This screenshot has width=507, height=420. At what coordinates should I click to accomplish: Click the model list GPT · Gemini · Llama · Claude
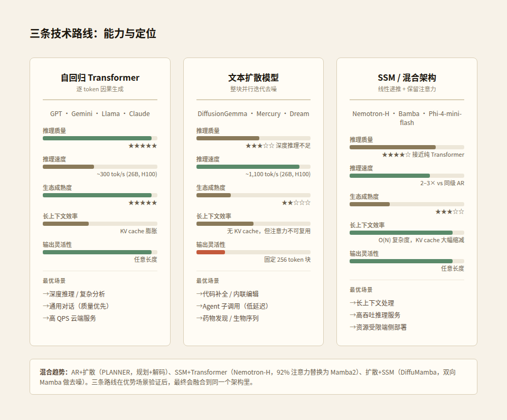pyautogui.click(x=100, y=114)
